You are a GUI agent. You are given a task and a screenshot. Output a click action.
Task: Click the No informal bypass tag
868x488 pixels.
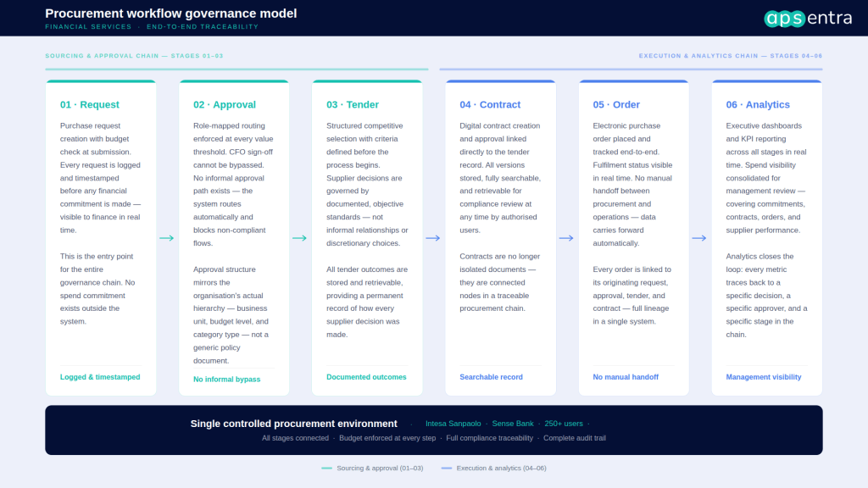tap(226, 379)
